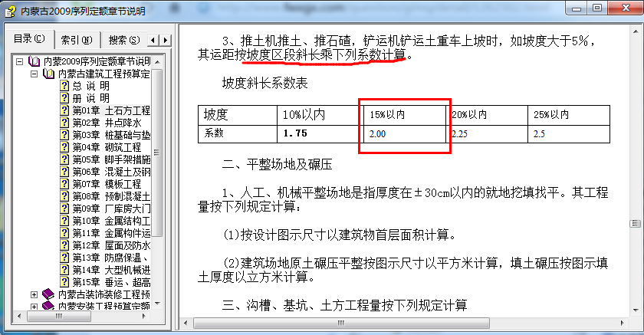Viewport: 644px width, 335px height.
Task: Open the 目录(C) tab
Action: tap(29, 39)
